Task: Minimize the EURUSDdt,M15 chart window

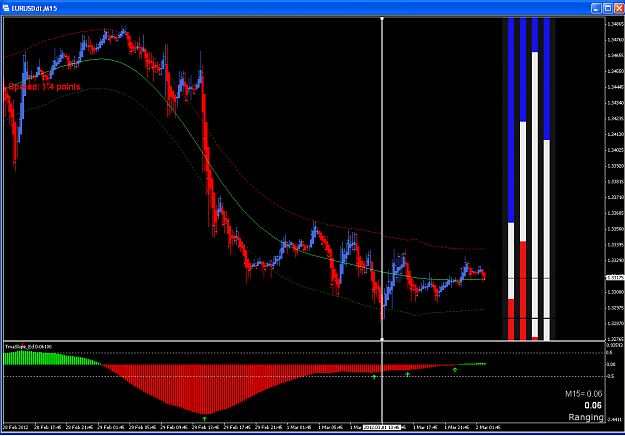Action: [596, 8]
